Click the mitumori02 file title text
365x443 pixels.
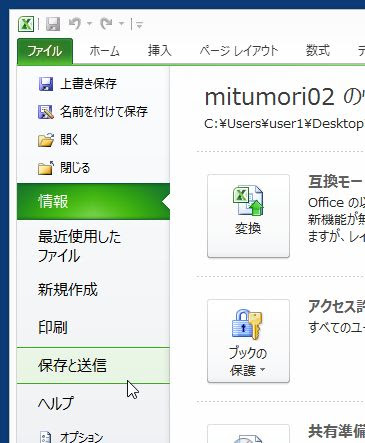(x=269, y=97)
